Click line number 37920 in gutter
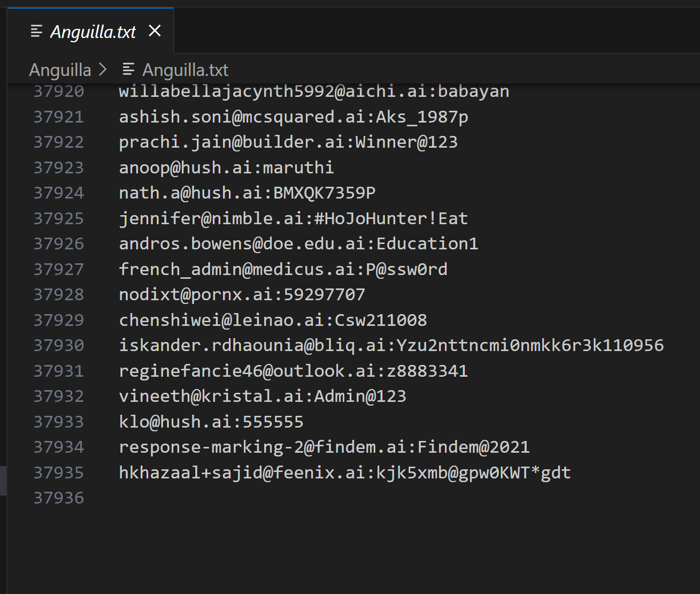This screenshot has height=594, width=700. [x=59, y=92]
